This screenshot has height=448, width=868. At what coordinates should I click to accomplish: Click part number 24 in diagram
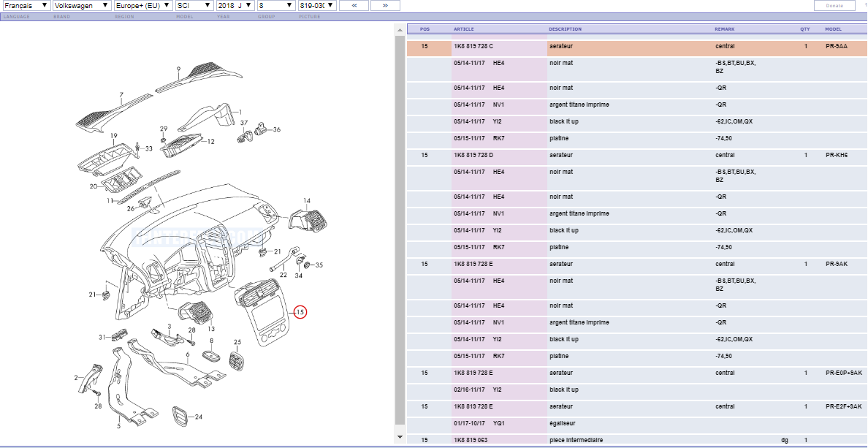coord(198,417)
